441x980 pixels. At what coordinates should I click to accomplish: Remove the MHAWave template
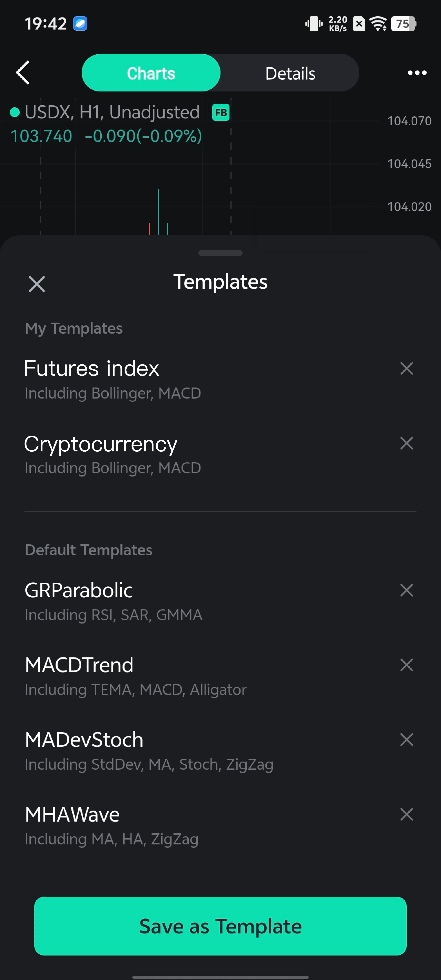406,814
